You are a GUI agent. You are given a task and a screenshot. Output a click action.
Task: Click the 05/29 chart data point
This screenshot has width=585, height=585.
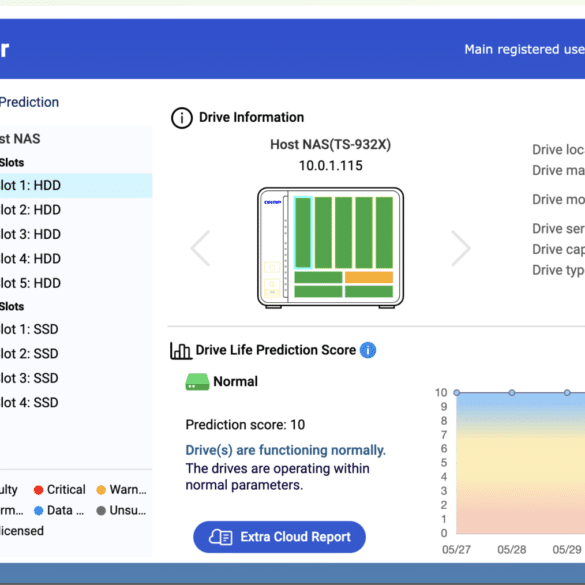tap(567, 392)
